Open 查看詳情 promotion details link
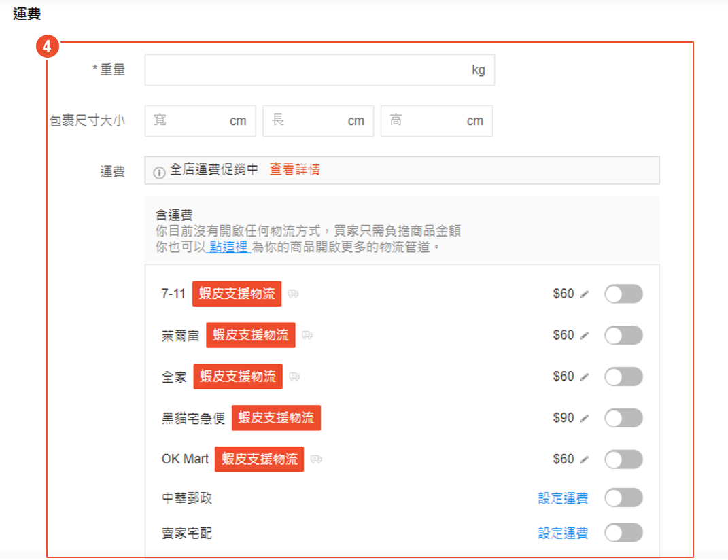The image size is (728, 560). [294, 170]
